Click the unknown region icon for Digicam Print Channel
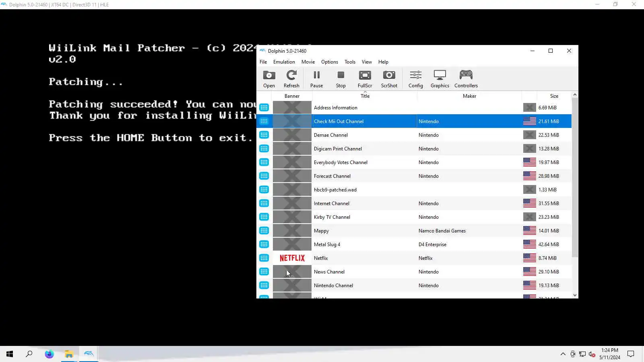This screenshot has width=644, height=362. [529, 148]
